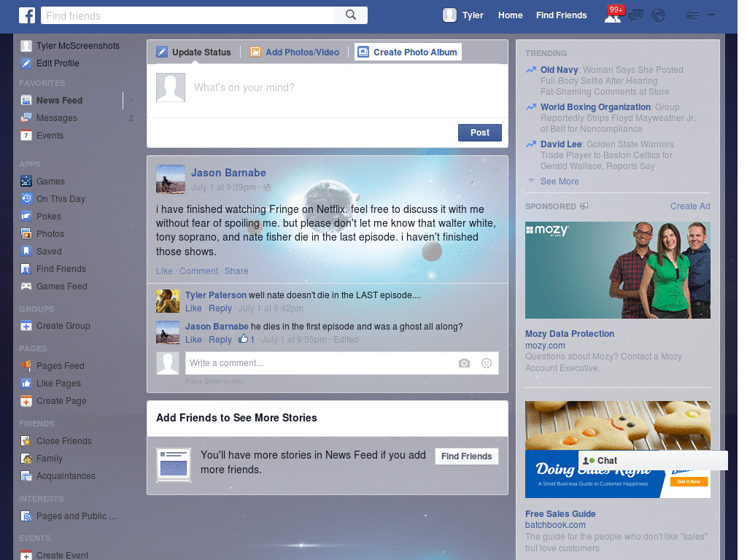Viewport: 747px width, 560px height.
Task: Click the Create Group plus icon
Action: (26, 326)
